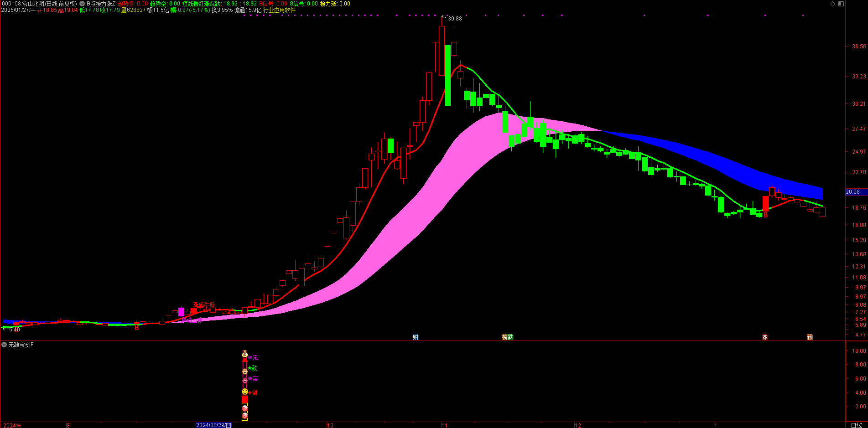
Task: Click the 日线 period label at bottom right
Action: [x=856, y=425]
